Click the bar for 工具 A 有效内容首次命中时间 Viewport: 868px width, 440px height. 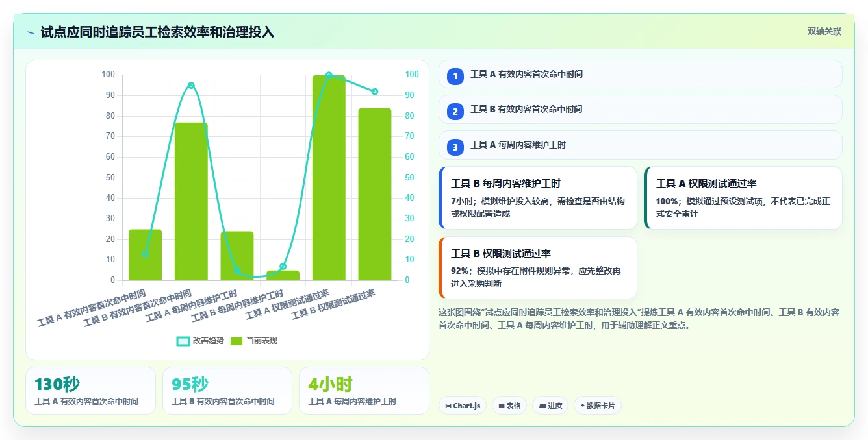pyautogui.click(x=145, y=255)
